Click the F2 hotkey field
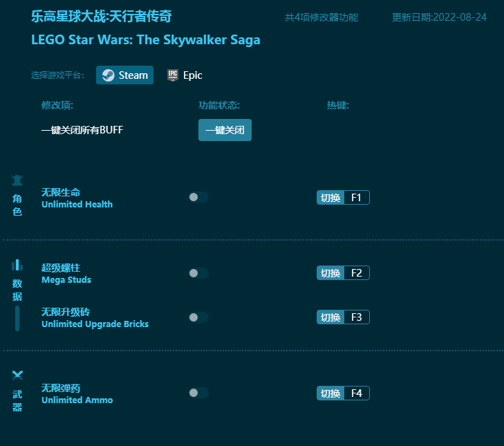The width and height of the screenshot is (504, 446). [357, 273]
